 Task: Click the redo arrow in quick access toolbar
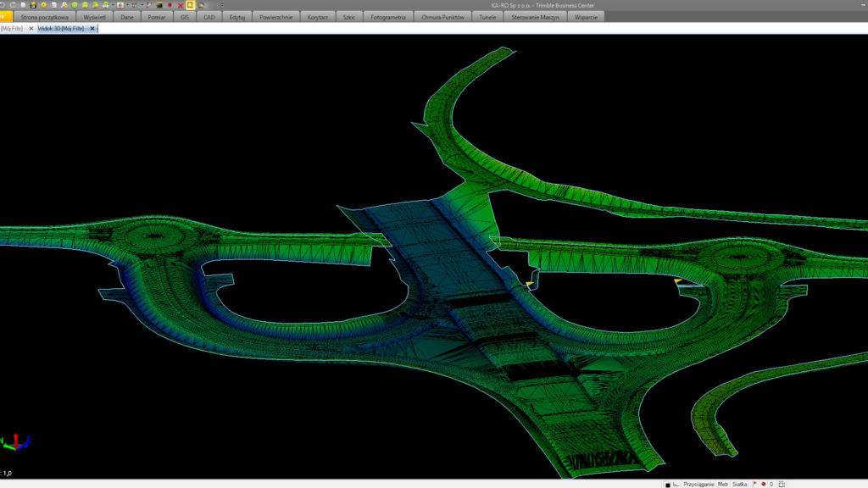(x=14, y=4)
